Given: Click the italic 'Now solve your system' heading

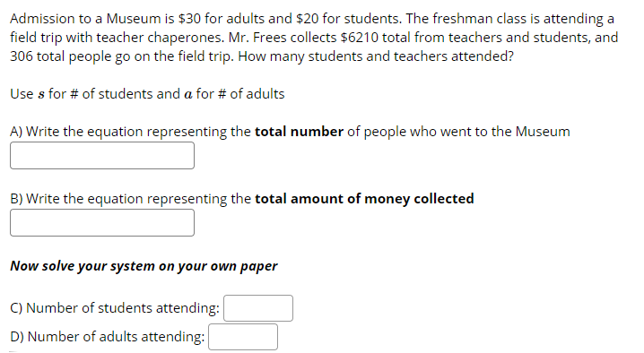Looking at the screenshot, I should coord(144,266).
